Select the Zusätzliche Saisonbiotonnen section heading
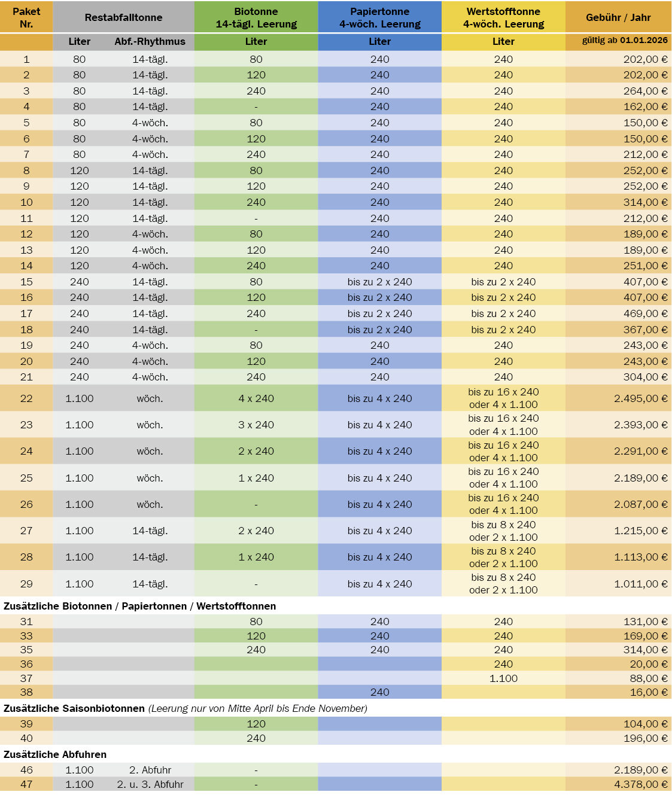672x798 pixels. (74, 708)
